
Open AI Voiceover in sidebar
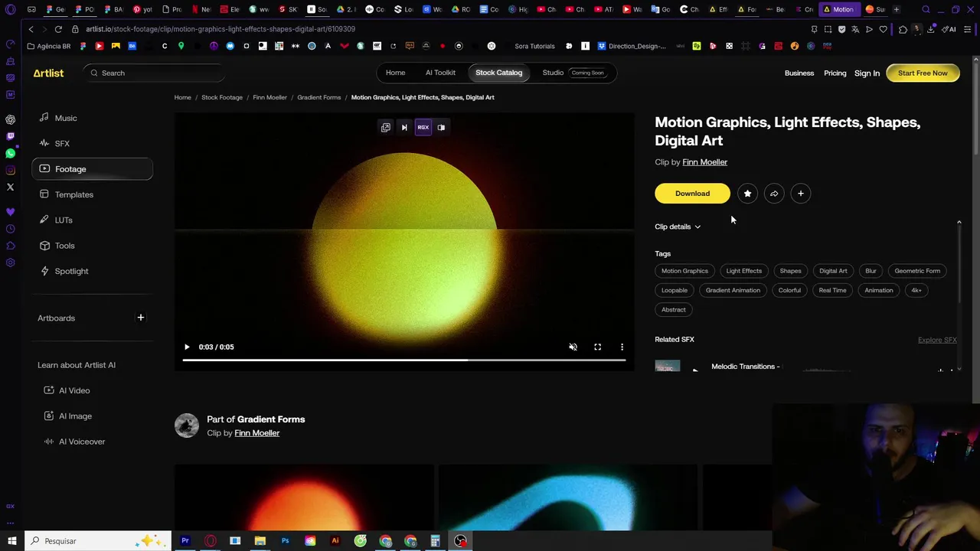[82, 442]
